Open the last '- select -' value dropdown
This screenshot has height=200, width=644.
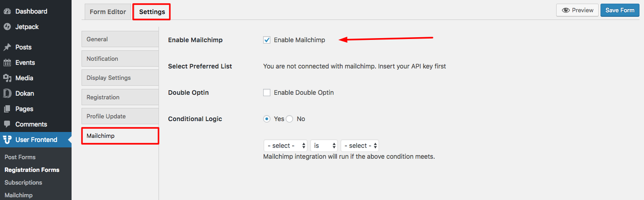(x=360, y=146)
